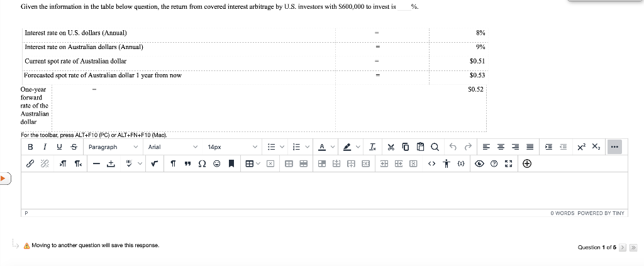The image size is (644, 266).
Task: Insert or edit a hyperlink
Action: point(30,163)
